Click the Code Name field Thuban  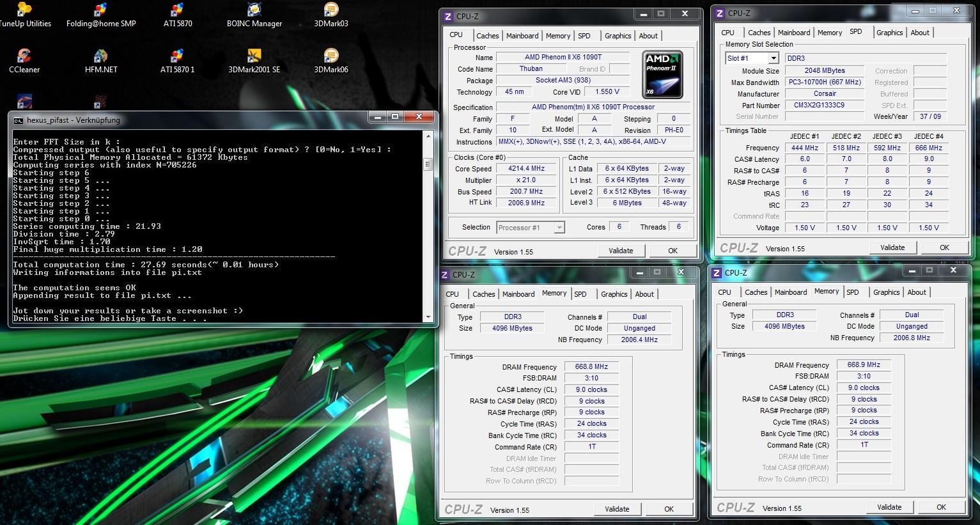pos(531,69)
